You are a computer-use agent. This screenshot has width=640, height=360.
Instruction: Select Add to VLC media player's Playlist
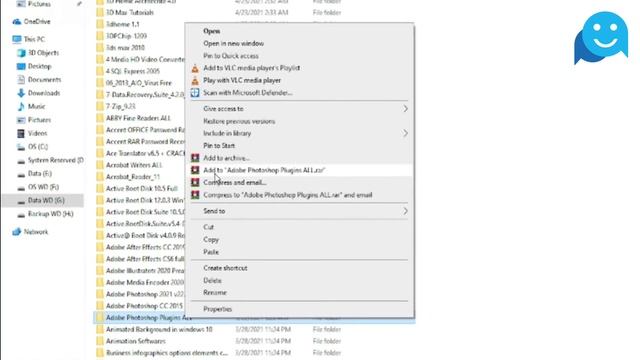coord(251,68)
